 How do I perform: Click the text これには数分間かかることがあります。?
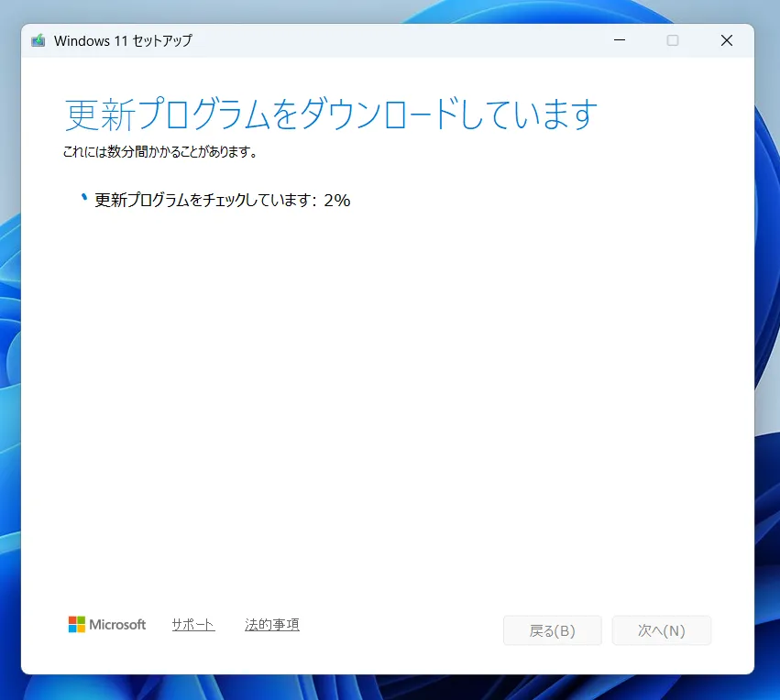[x=160, y=151]
